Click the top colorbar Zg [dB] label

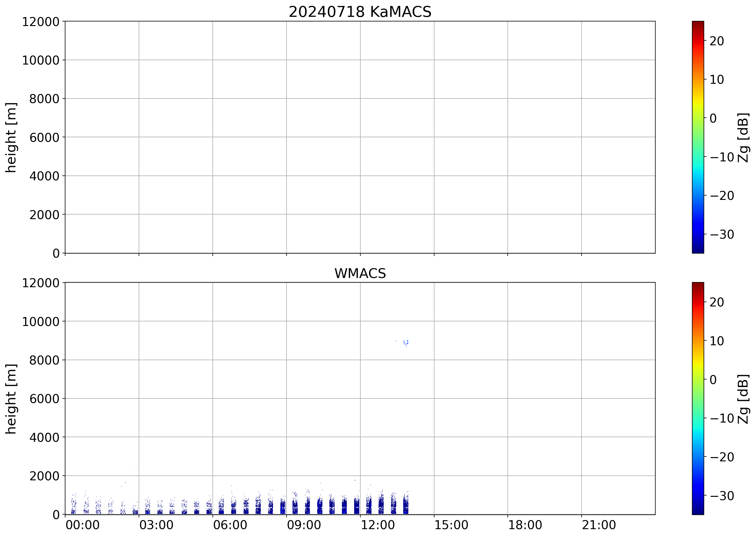click(x=744, y=137)
